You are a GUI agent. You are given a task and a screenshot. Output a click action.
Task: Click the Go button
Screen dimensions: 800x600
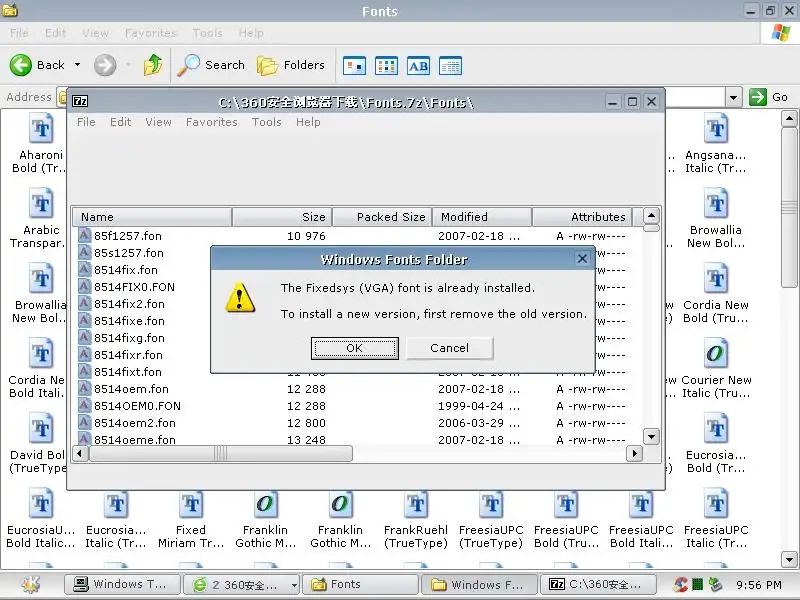coord(769,97)
